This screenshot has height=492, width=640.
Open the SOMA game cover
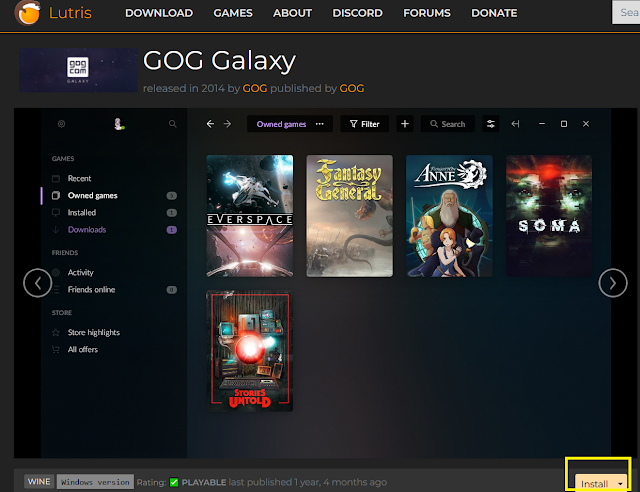[549, 216]
